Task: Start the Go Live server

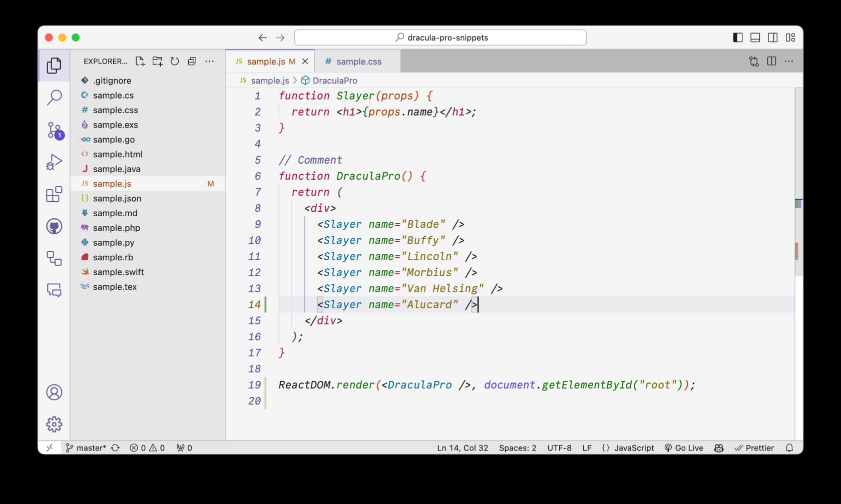Action: coord(684,448)
